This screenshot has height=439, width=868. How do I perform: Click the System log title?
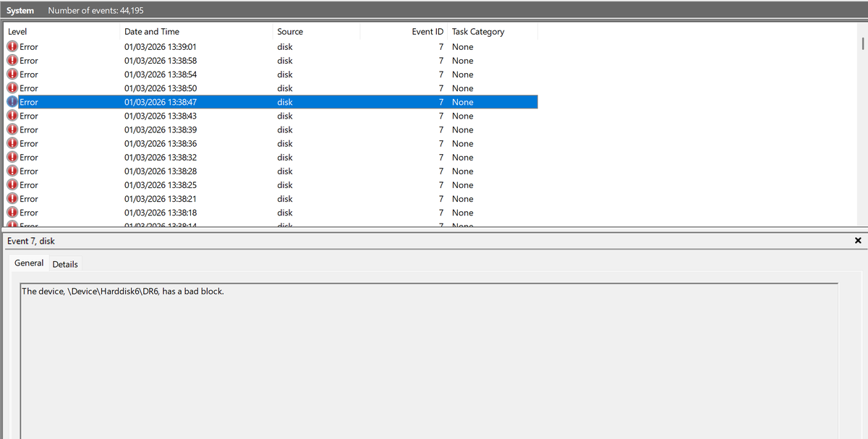[20, 10]
